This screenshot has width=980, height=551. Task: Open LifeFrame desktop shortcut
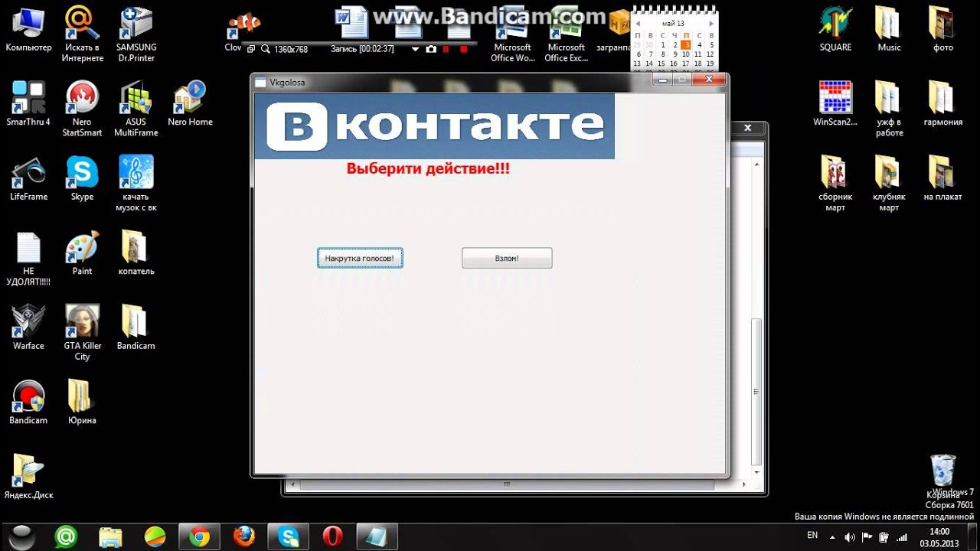(28, 179)
